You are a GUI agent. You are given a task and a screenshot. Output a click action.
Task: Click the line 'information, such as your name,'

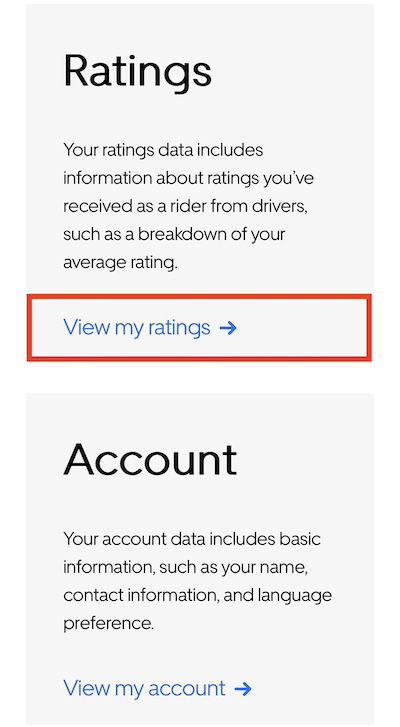click(x=185, y=567)
